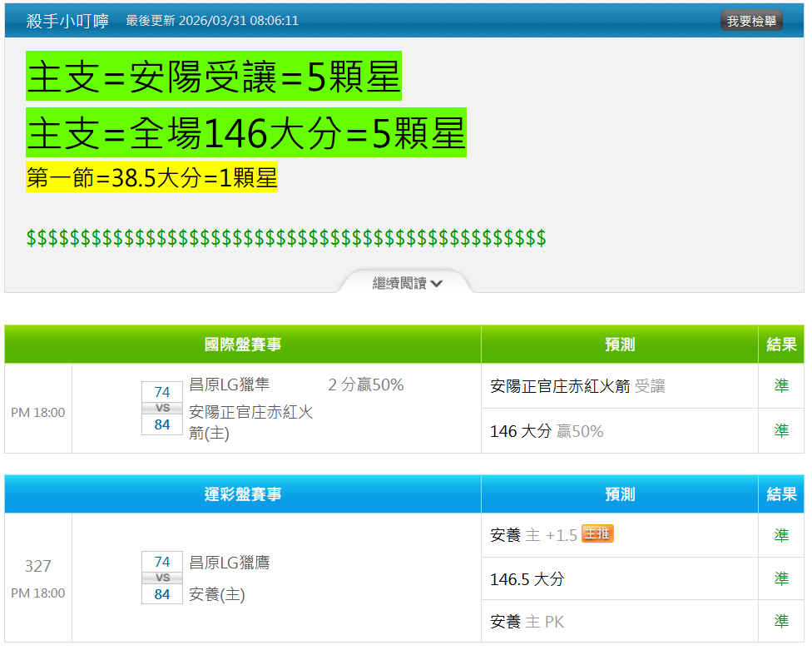This screenshot has height=650, width=812.
Task: Click the chevron arrow beside 繼續閱讀
Action: [x=437, y=284]
